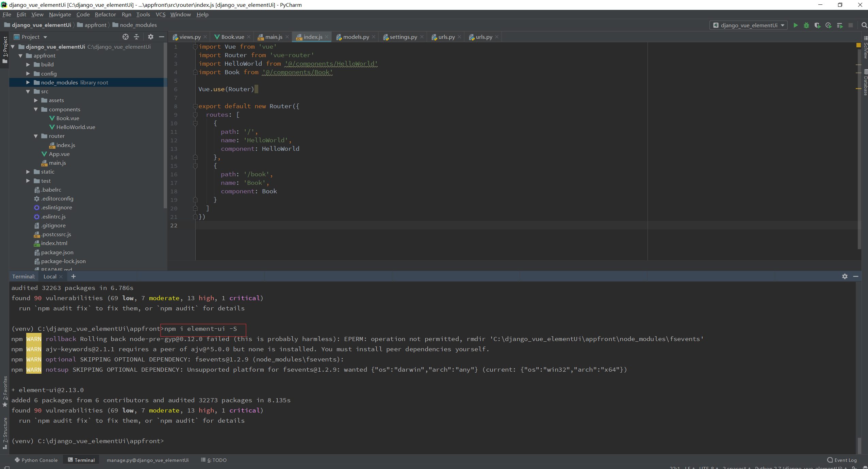This screenshot has height=469, width=868.
Task: Minimize the Terminal panel
Action: (x=856, y=276)
